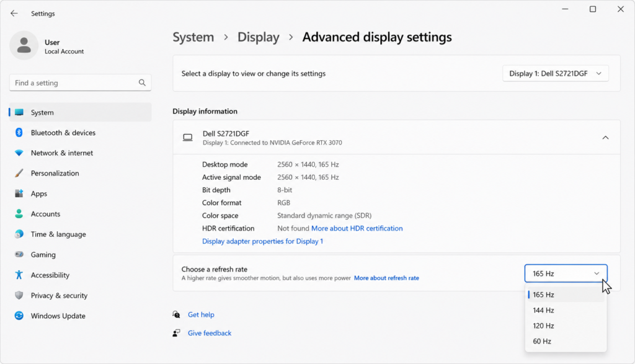Click the Accounts person icon

[19, 214]
